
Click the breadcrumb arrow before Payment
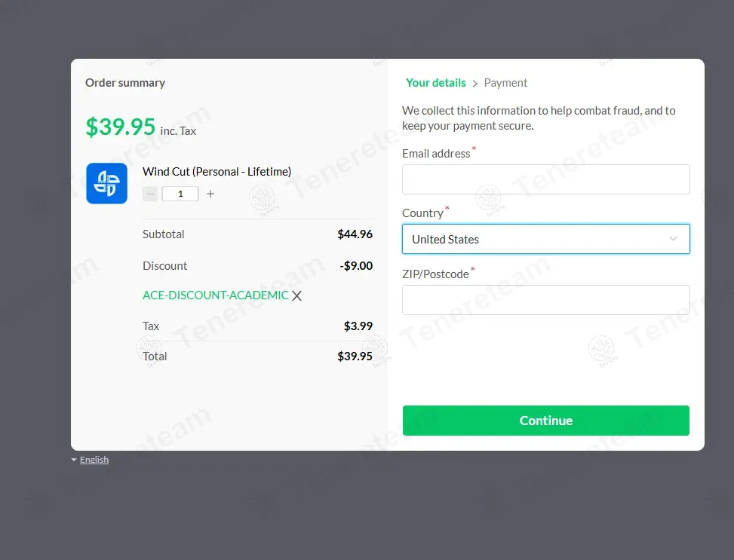(475, 83)
